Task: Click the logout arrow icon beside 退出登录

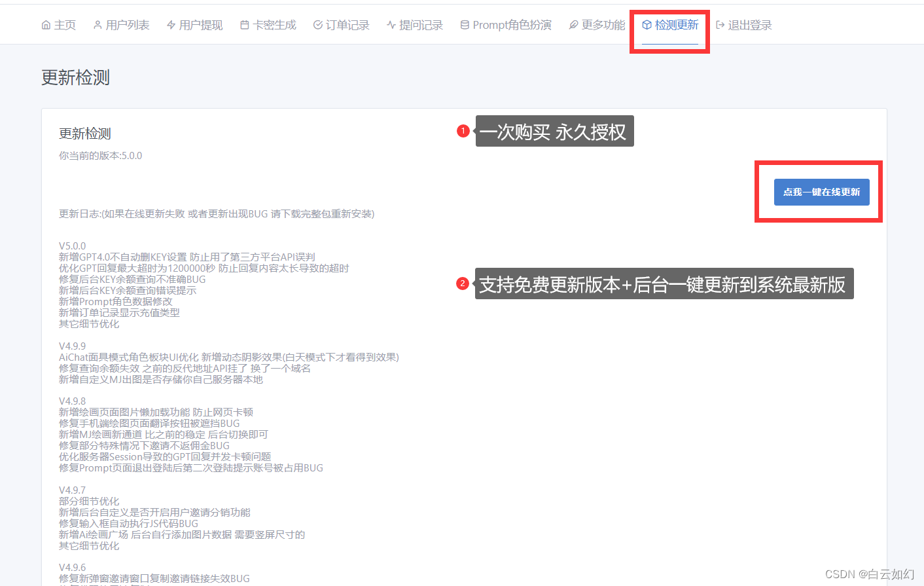Action: 720,25
